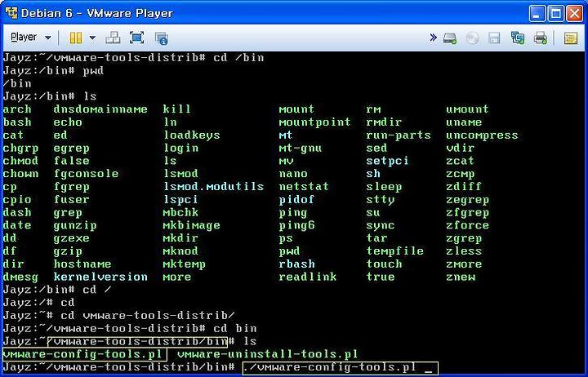Switch to Unity mode
The image size is (588, 377).
click(161, 38)
